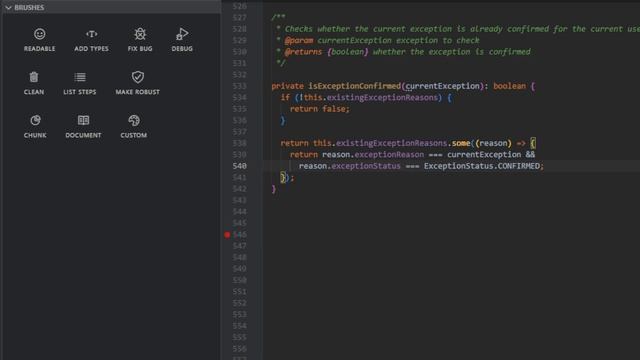Image resolution: width=640 pixels, height=360 pixels.
Task: Run the Fix Bug brush
Action: point(140,40)
